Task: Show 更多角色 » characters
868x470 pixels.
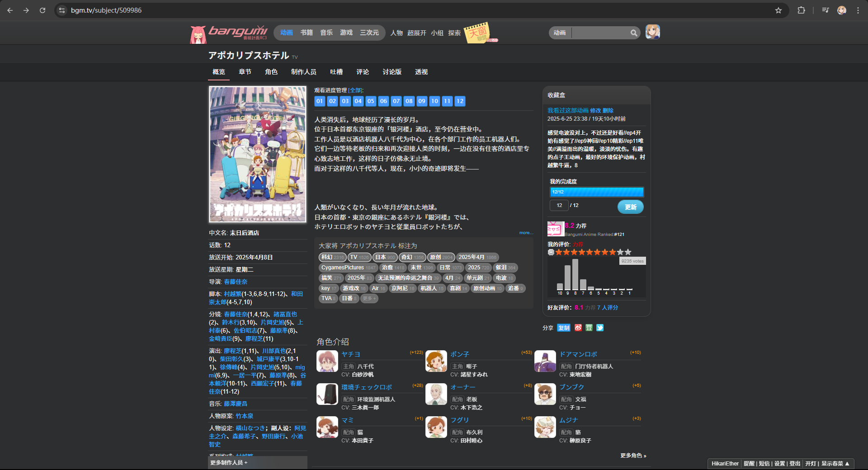Action: [633, 456]
